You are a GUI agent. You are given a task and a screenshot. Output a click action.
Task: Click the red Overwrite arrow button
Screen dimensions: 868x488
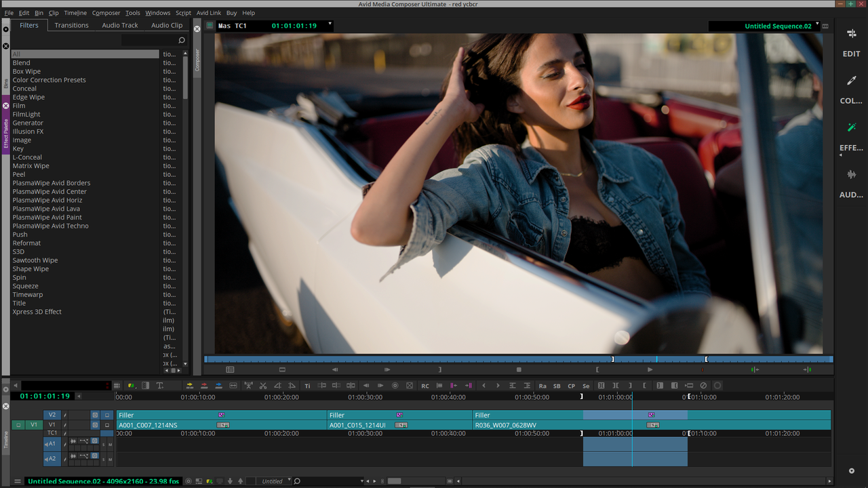coord(204,386)
